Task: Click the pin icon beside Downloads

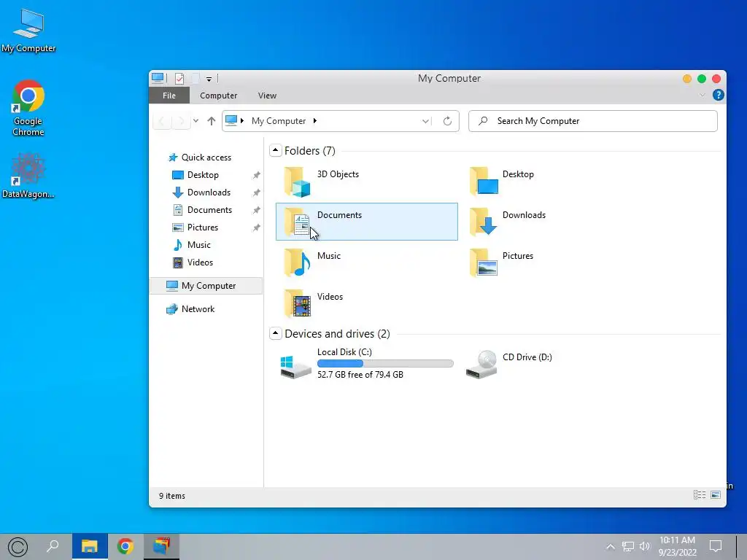Action: click(x=256, y=192)
